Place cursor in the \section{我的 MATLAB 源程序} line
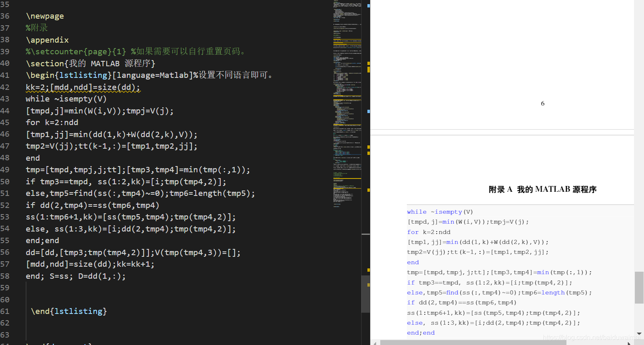 (90, 63)
